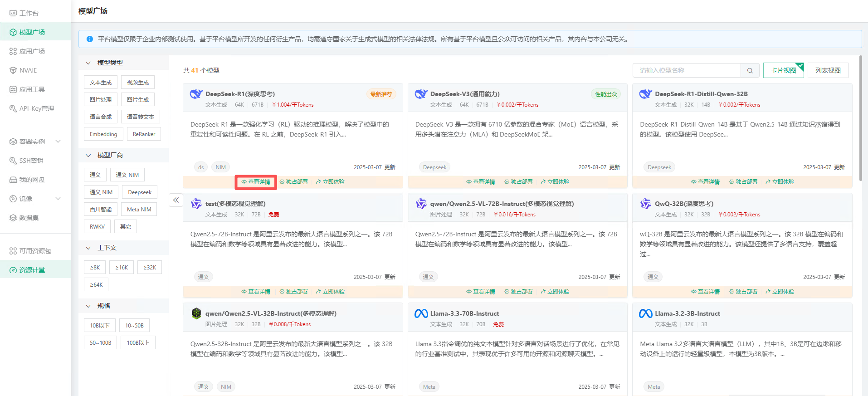Viewport: 868px width, 396px height.
Task: Open 应用广场 in the sidebar
Action: pos(32,51)
